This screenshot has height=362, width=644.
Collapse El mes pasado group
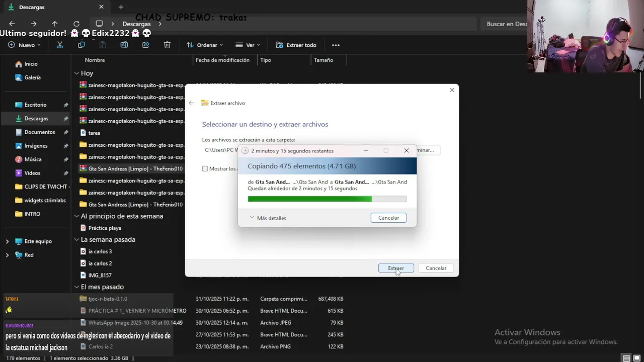coord(76,287)
